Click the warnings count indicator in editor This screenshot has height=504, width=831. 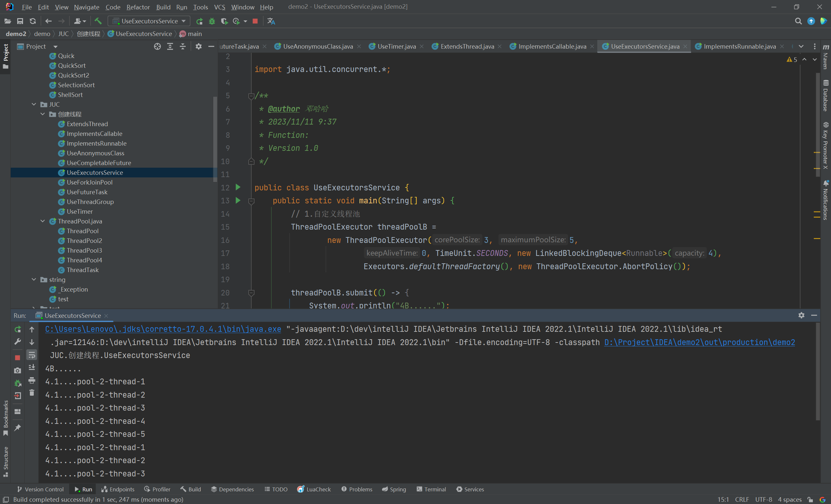[791, 60]
